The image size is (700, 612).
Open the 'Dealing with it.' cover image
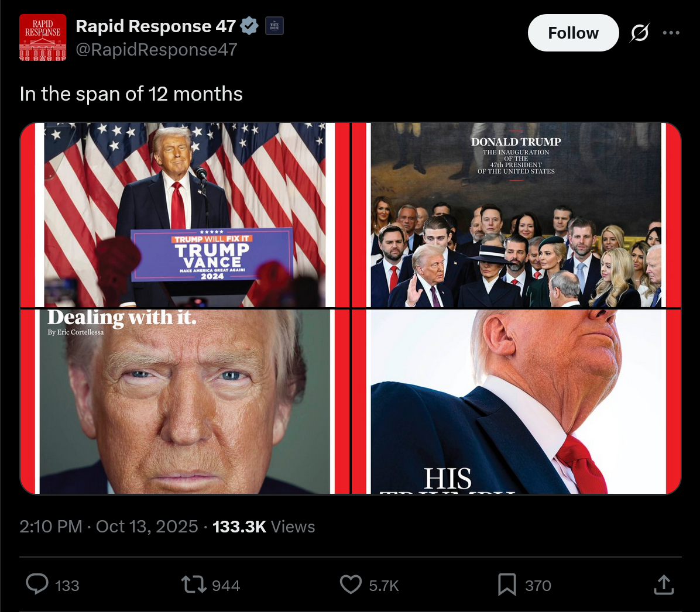tap(185, 402)
